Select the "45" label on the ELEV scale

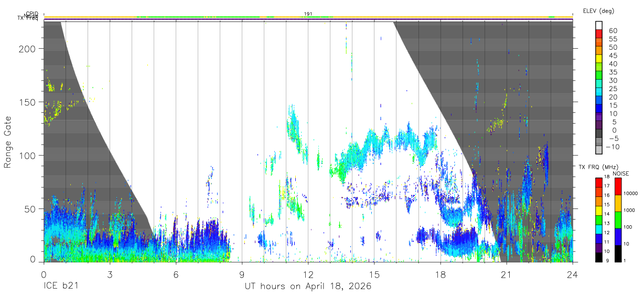(613, 56)
